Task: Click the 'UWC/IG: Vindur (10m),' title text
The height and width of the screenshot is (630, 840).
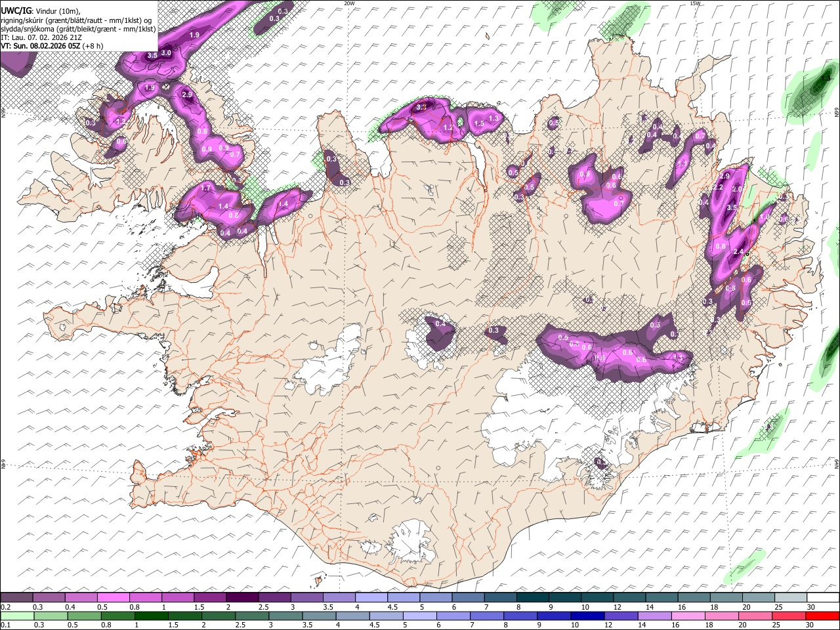Action: tap(41, 11)
